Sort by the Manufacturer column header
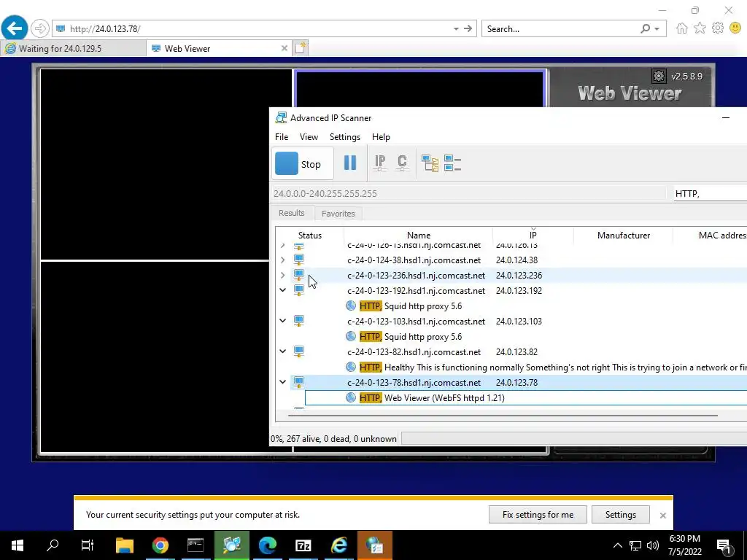Screen dimensions: 747x560 623,236
